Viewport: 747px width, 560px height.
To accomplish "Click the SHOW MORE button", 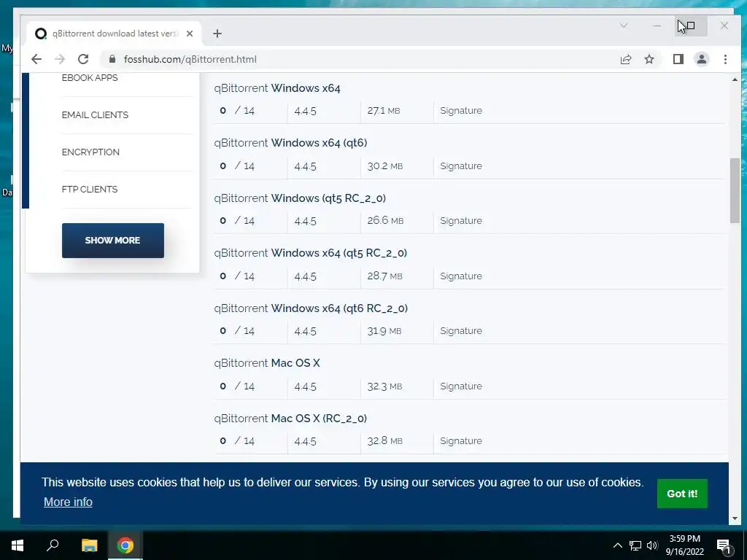I will [113, 241].
